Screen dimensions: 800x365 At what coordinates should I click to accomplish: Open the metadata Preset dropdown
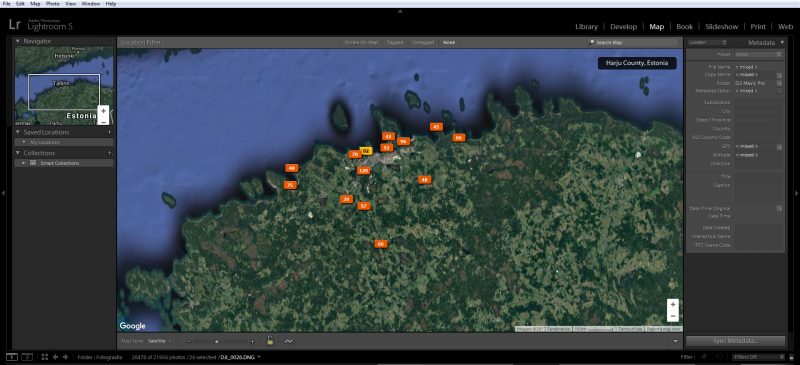[x=758, y=55]
